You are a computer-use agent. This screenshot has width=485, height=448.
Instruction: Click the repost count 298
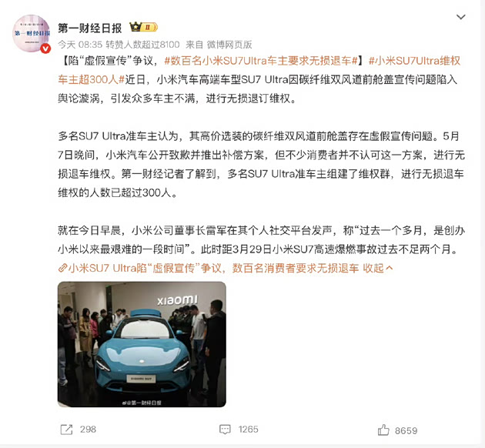click(x=89, y=430)
